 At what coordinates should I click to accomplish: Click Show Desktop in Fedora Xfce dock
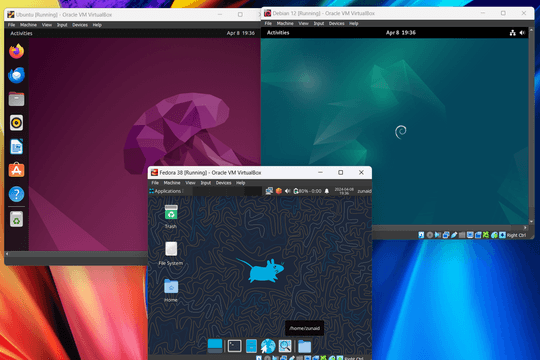[215, 346]
